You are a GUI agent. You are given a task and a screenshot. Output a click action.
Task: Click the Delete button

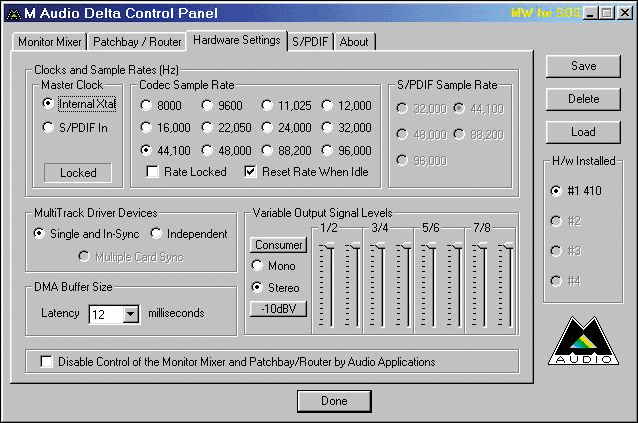pyautogui.click(x=583, y=99)
